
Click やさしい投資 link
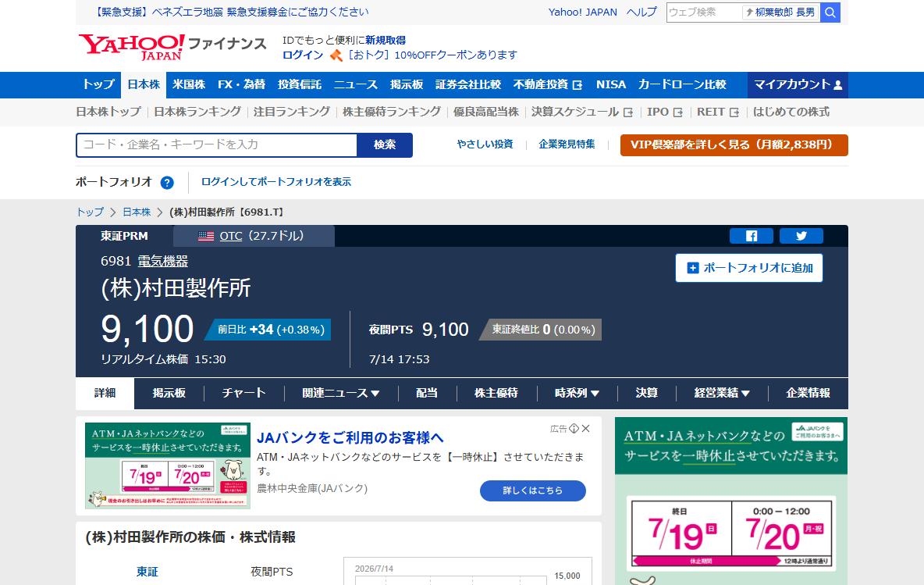click(485, 144)
